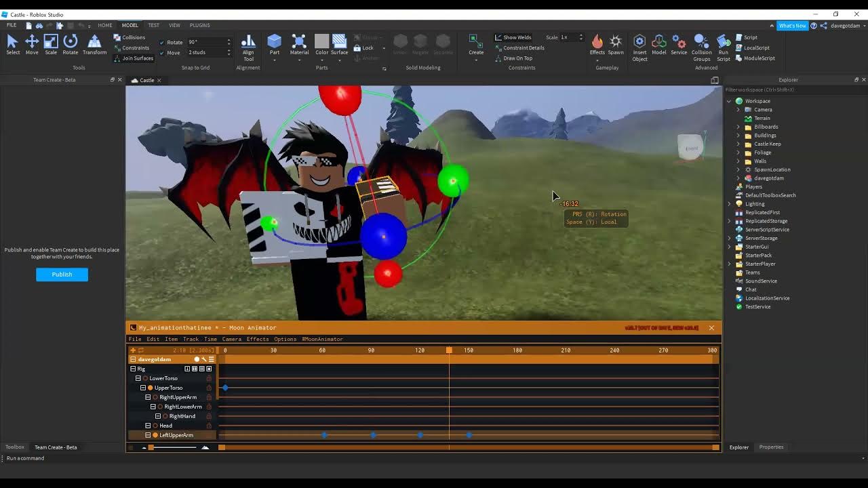Open Collision Groups editor
The height and width of the screenshot is (488, 868).
[702, 47]
